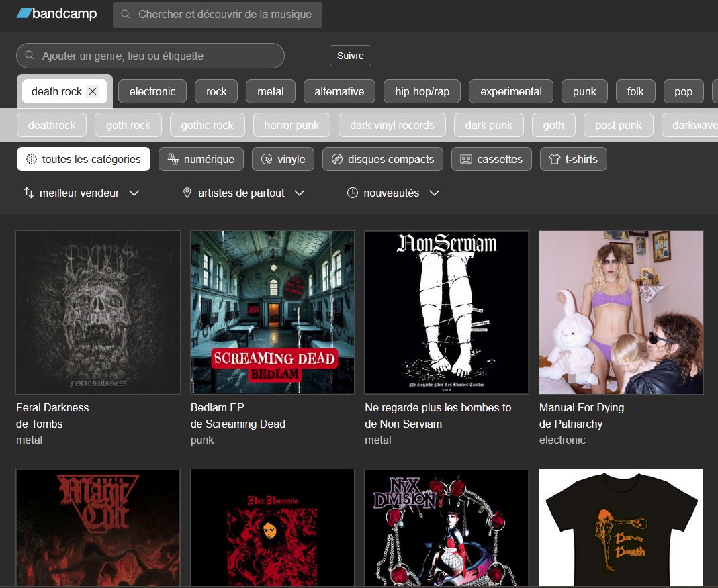
Task: Click the vinyl record icon
Action: click(267, 159)
